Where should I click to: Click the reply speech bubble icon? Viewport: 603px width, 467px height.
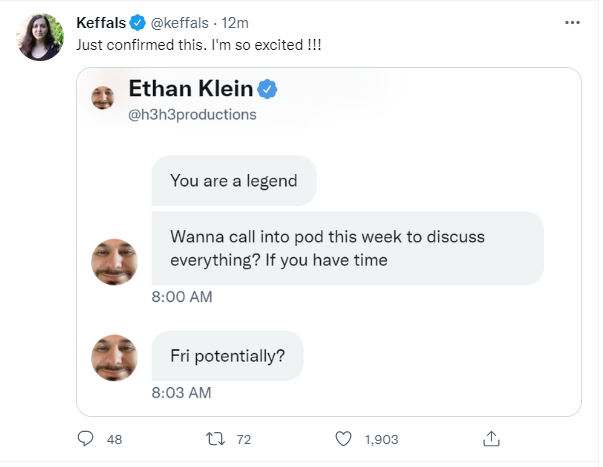[85, 439]
